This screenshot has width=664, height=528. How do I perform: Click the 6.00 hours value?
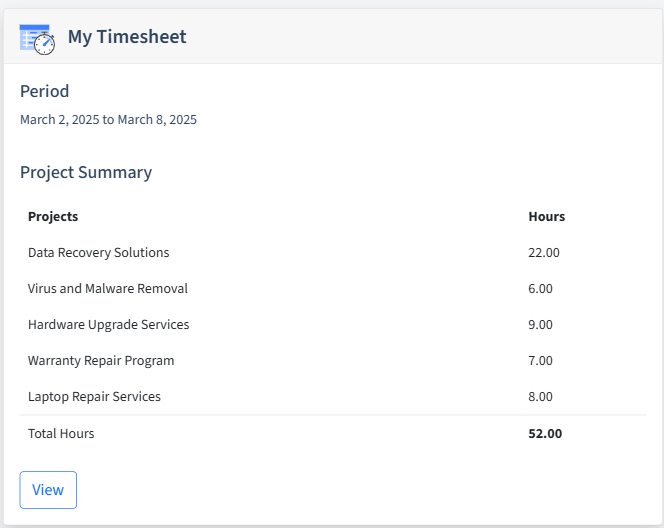click(x=540, y=289)
